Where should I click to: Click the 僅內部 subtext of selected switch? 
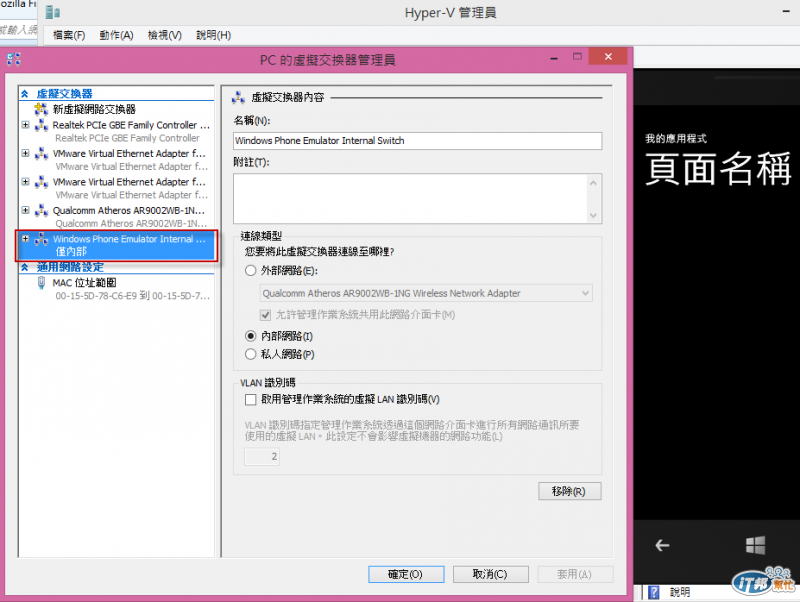(x=71, y=252)
